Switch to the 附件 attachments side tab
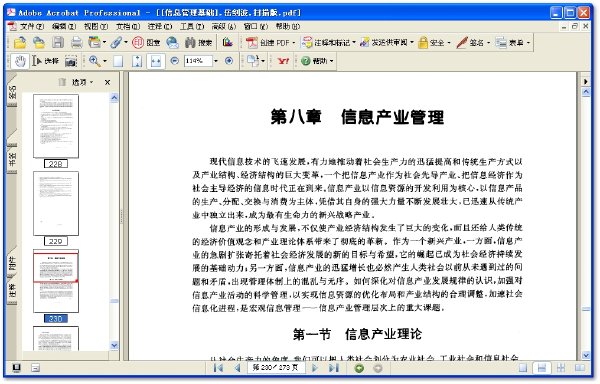Screen dimensions: 600x384 (x=12, y=263)
